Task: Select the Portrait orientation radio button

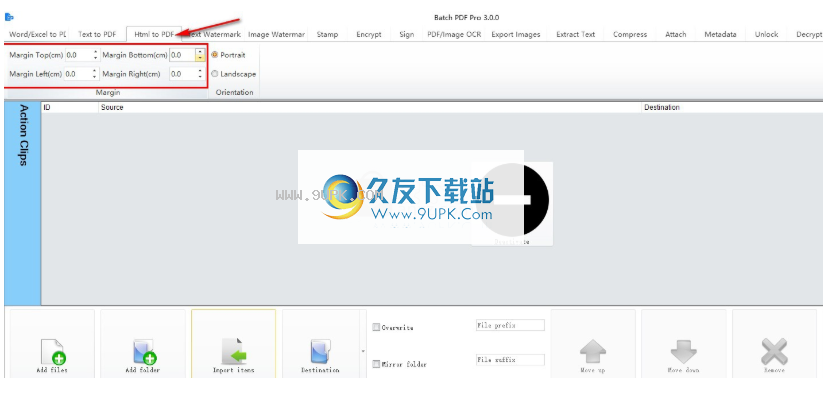Action: click(215, 55)
